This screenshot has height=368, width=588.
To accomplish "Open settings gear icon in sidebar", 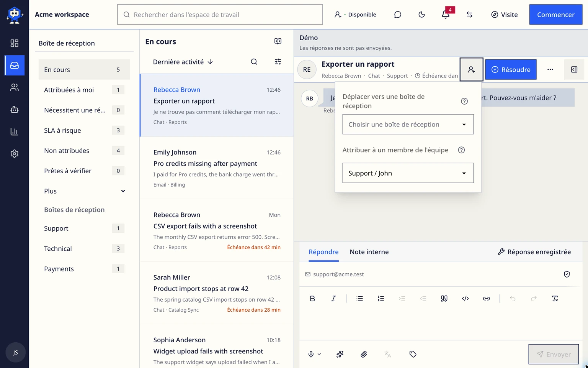I will pyautogui.click(x=14, y=154).
